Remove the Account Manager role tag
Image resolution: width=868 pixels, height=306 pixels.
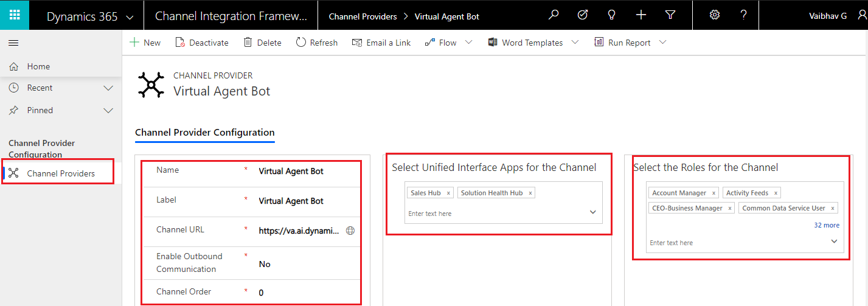point(714,193)
